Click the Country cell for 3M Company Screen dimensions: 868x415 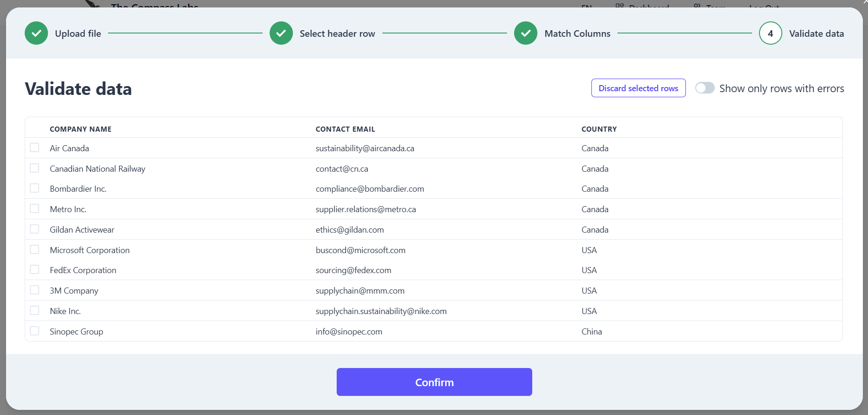click(x=589, y=291)
